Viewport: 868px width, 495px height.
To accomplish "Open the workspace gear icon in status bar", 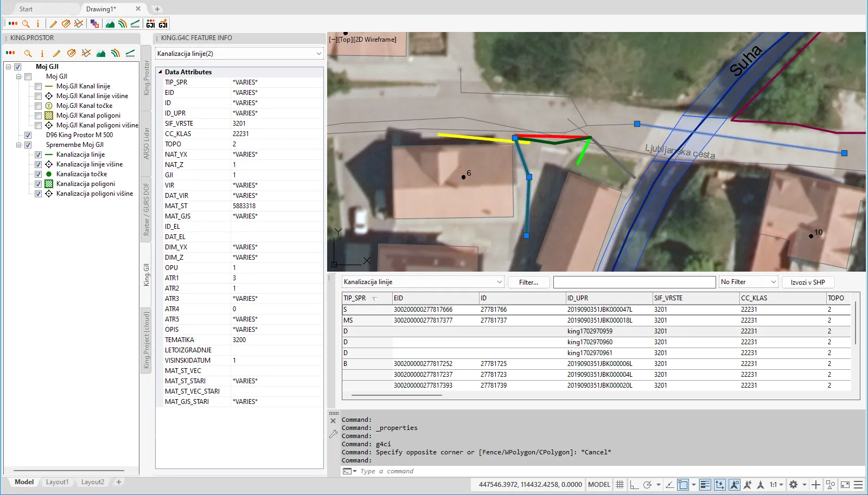I will (x=793, y=485).
